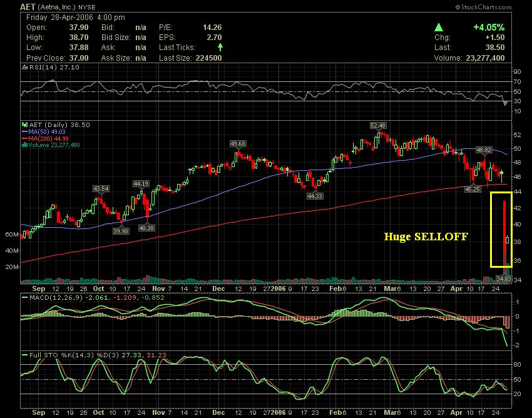Viewport: 532px width, 418px height.
Task: Click the blue MA(50) legend line
Action: coord(24,132)
